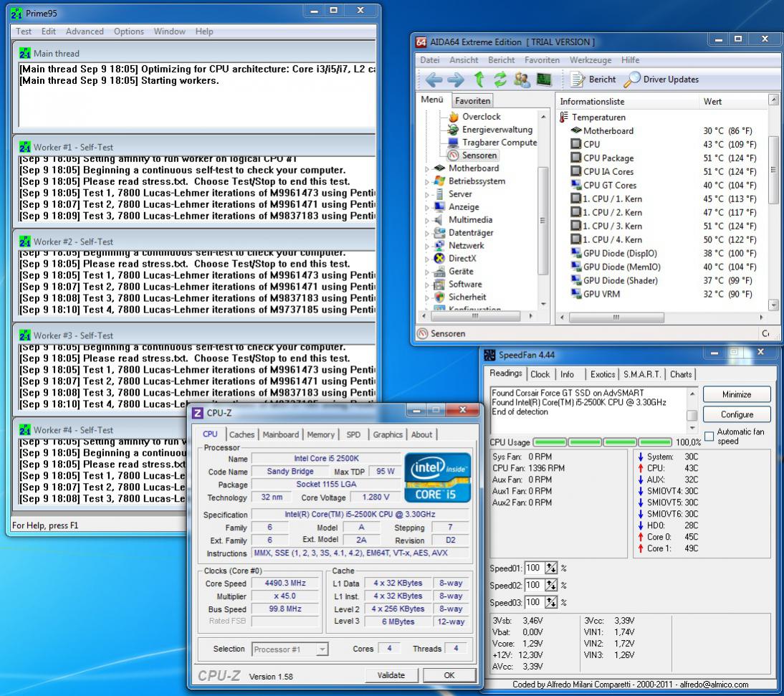Click the Speed03 percentage input field
Screen dimensions: 784x696
tap(533, 603)
